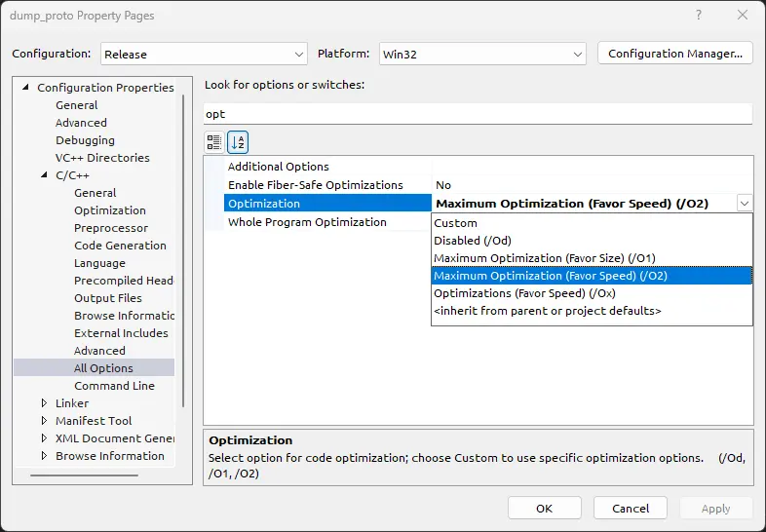Click the Alphabetical sort icon
The image size is (766, 532).
click(x=238, y=142)
